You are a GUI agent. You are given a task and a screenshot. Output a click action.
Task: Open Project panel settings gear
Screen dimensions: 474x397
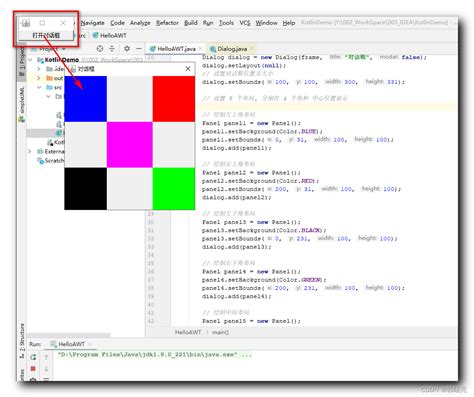coord(127,49)
